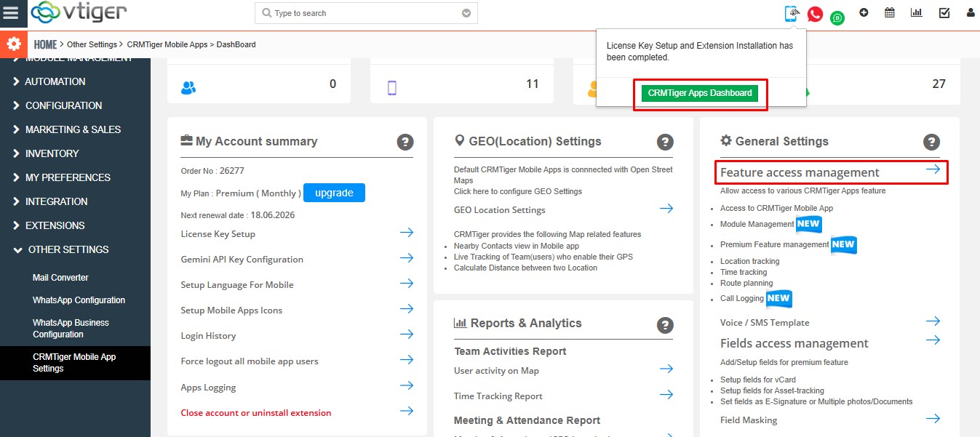Click arrow next to Time Tracking Report

pos(666,395)
